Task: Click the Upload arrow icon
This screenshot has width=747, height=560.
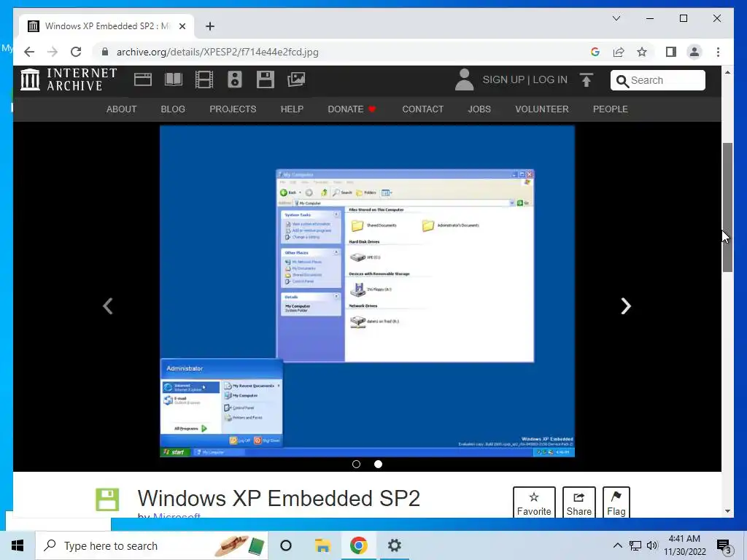Action: pyautogui.click(x=587, y=79)
